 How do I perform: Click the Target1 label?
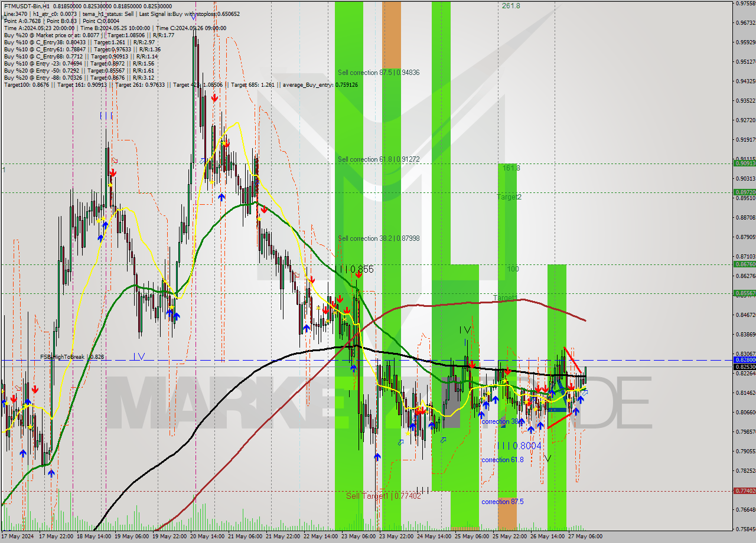504,297
